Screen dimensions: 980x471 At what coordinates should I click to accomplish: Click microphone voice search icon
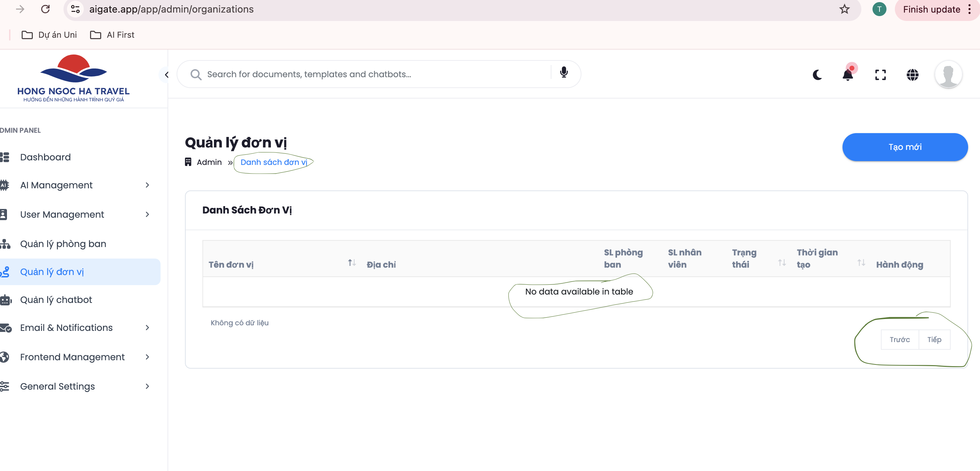click(x=564, y=72)
